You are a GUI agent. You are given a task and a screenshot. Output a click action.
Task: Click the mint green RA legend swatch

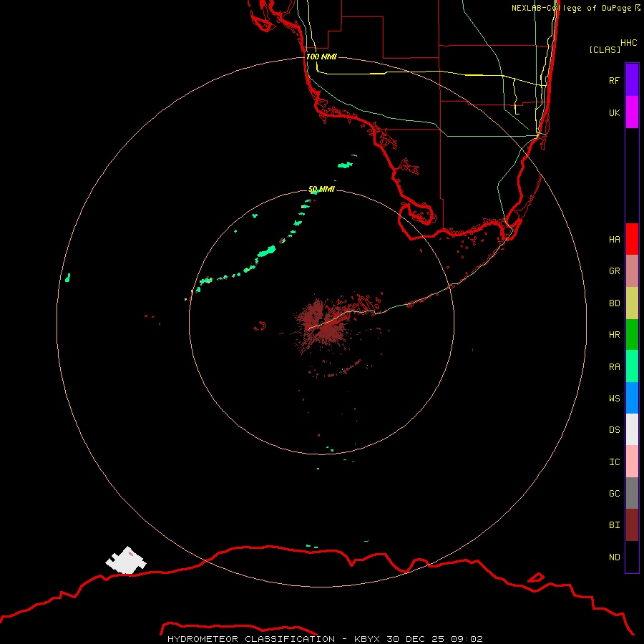tap(632, 366)
